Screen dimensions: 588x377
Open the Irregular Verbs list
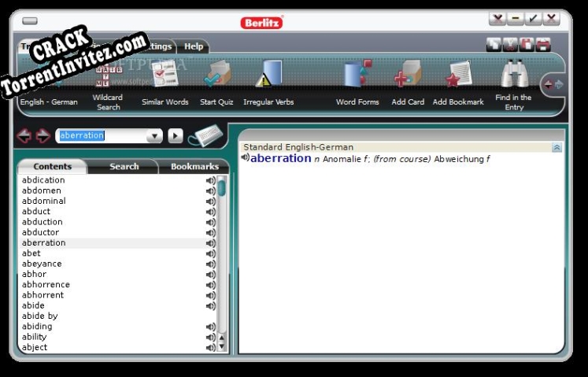click(x=268, y=77)
